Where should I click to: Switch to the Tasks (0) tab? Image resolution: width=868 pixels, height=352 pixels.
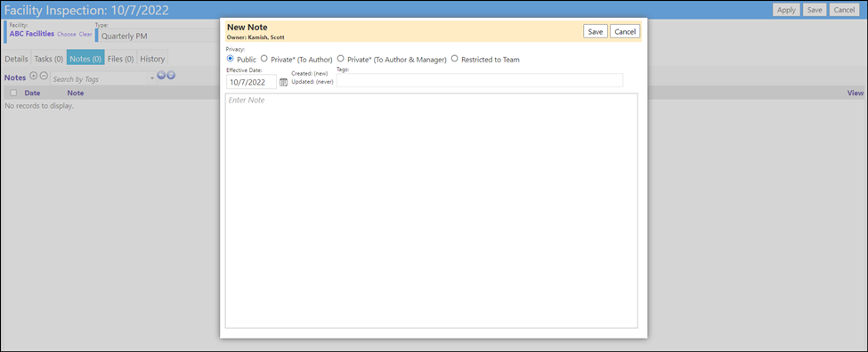[49, 59]
